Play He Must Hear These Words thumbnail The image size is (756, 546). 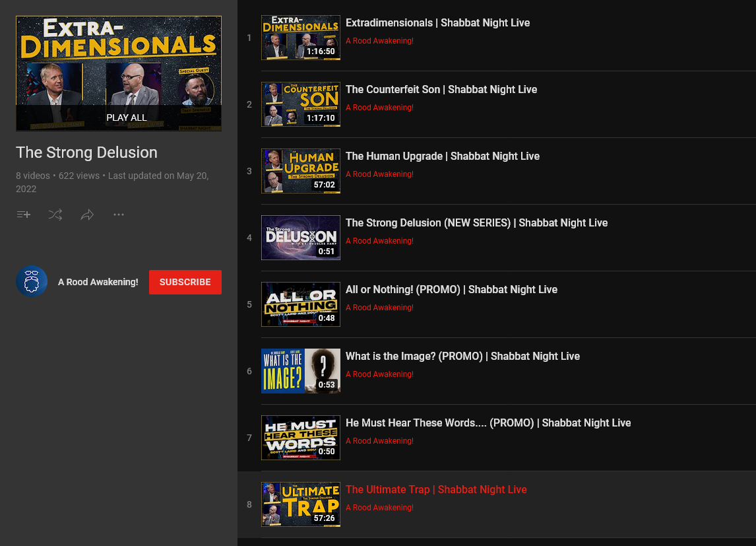(301, 438)
